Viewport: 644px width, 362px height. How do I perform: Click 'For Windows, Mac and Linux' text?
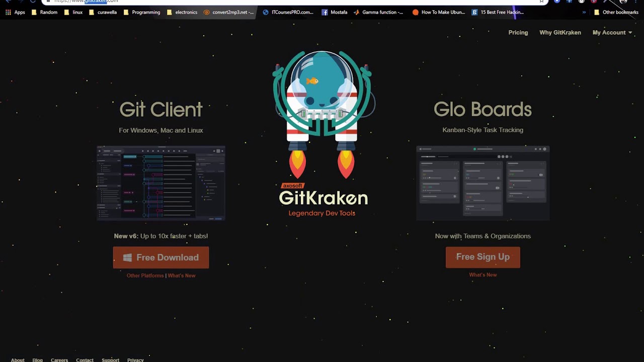[x=161, y=130]
